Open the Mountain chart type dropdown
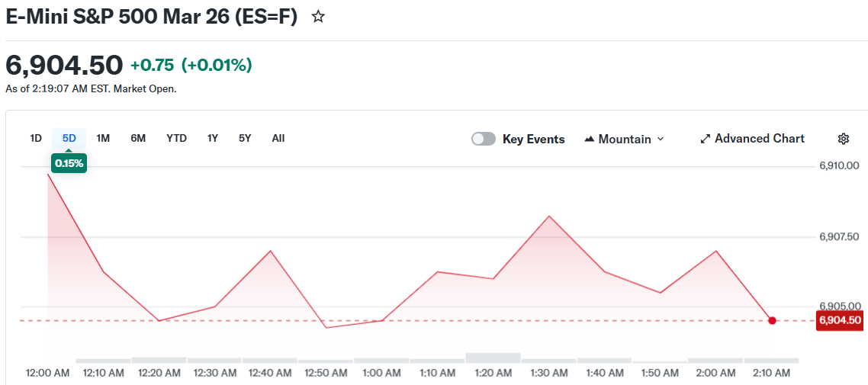 [x=624, y=139]
